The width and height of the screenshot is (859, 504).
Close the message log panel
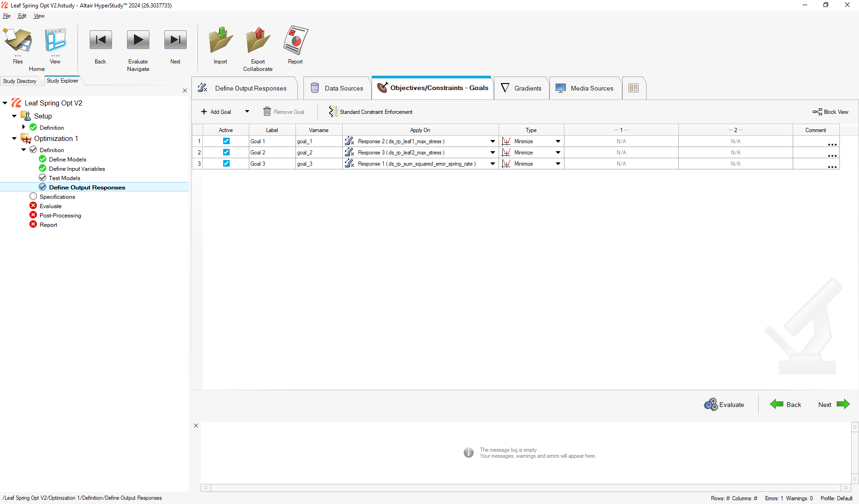pos(196,426)
